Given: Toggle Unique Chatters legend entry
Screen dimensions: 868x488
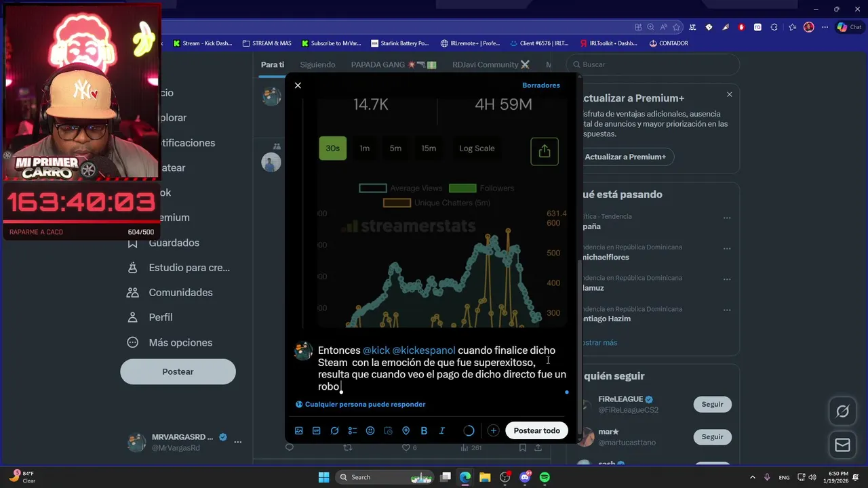Looking at the screenshot, I should [437, 203].
